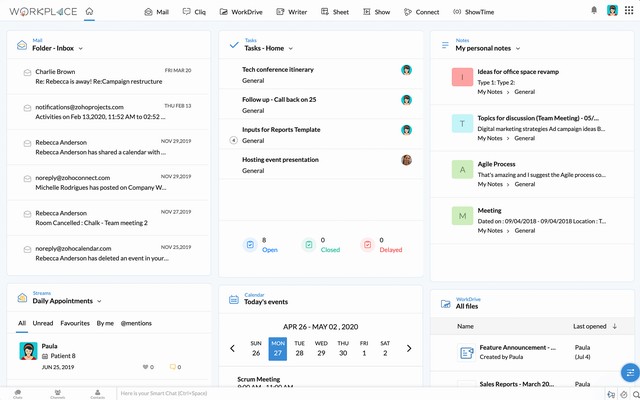640x400 pixels.
Task: Open email about Rebecca Anderson's shared calendar
Action: [x=109, y=147]
